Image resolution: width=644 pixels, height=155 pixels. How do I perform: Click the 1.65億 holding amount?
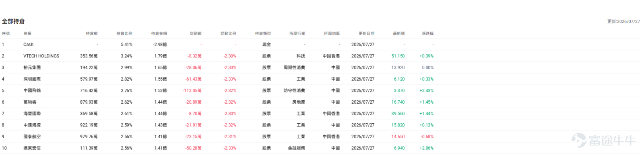[x=161, y=67]
